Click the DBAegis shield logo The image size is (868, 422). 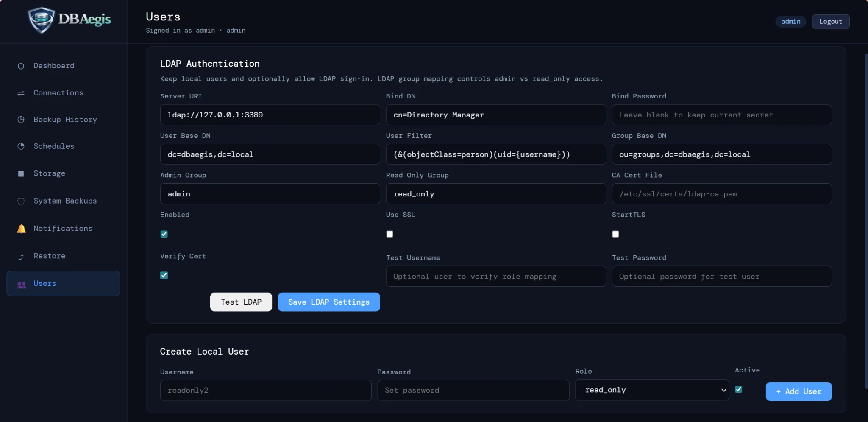[x=41, y=20]
